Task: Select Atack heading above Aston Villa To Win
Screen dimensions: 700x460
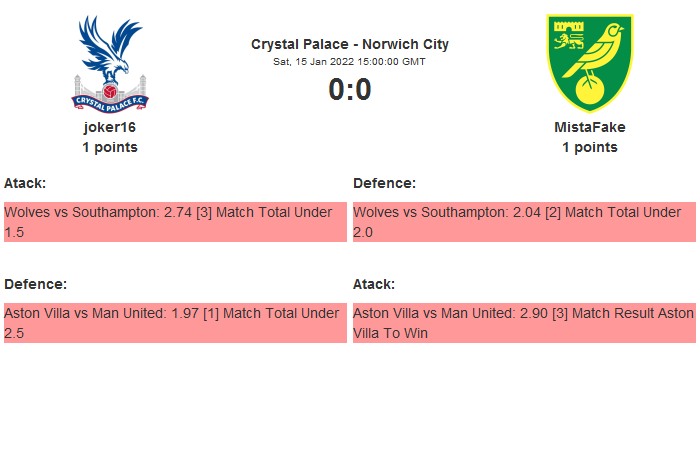Action: tap(374, 284)
